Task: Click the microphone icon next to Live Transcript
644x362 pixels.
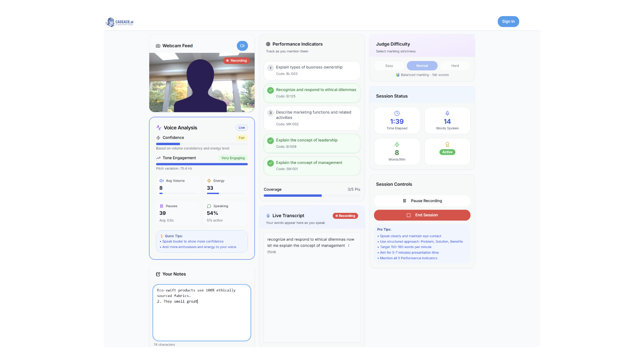Action: coord(268,216)
